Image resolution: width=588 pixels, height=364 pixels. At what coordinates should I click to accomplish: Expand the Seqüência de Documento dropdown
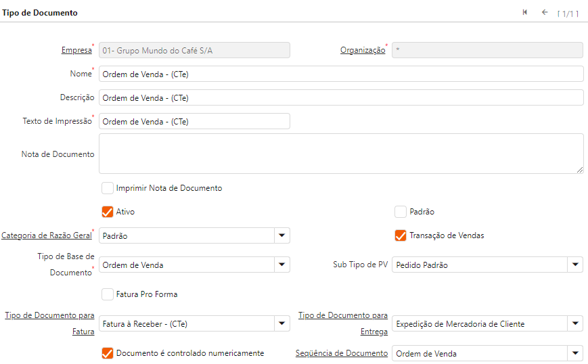click(x=574, y=353)
